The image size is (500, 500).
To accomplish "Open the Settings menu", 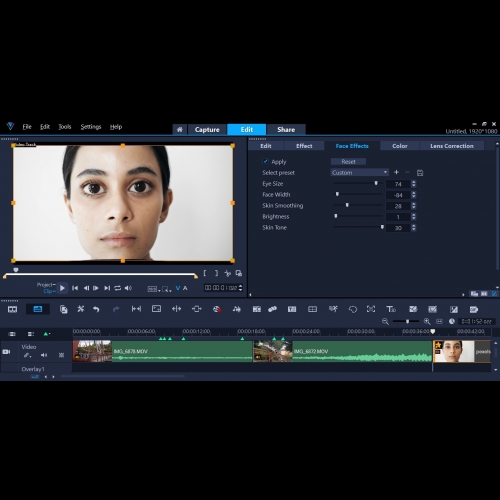I will 91,127.
